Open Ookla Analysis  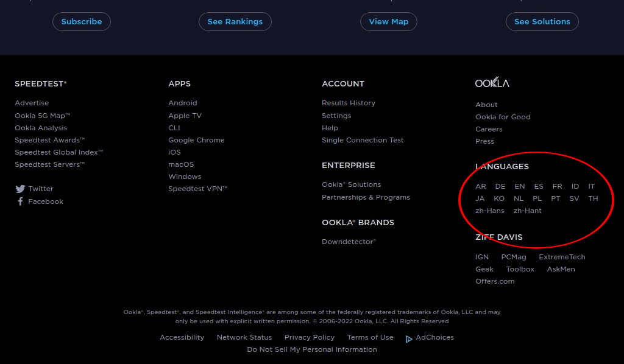click(41, 128)
